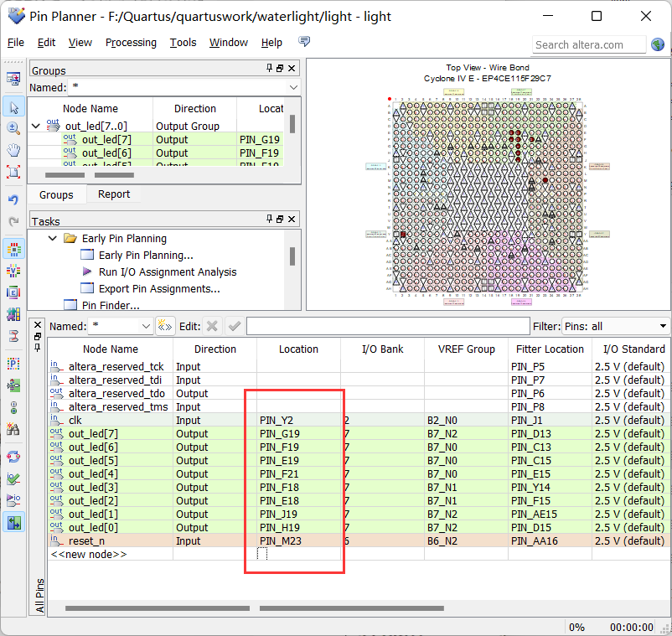Viewport: 672px width, 636px height.
Task: Click the All Pins filter wildcard icon
Action: click(165, 327)
